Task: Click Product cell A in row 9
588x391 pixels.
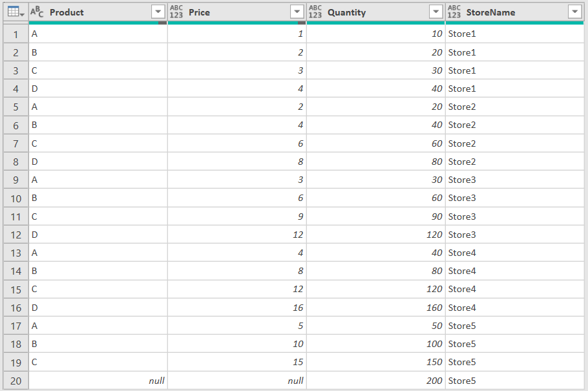Action: pyautogui.click(x=98, y=180)
